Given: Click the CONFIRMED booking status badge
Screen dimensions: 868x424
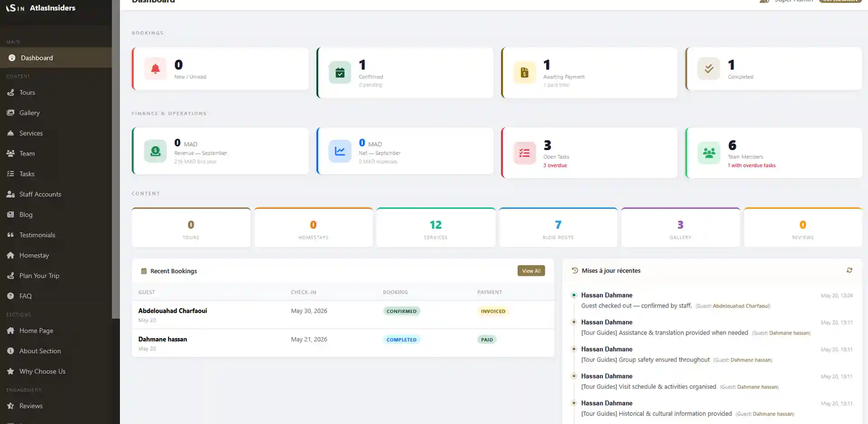Looking at the screenshot, I should [401, 311].
